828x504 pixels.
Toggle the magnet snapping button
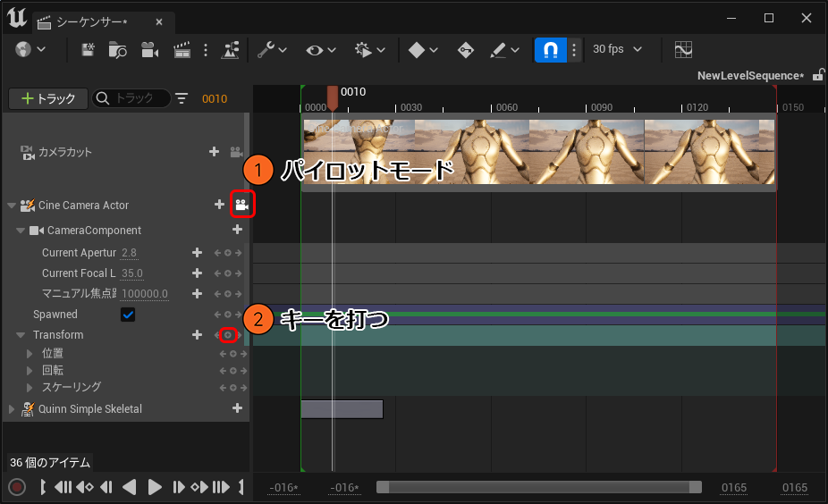[550, 50]
